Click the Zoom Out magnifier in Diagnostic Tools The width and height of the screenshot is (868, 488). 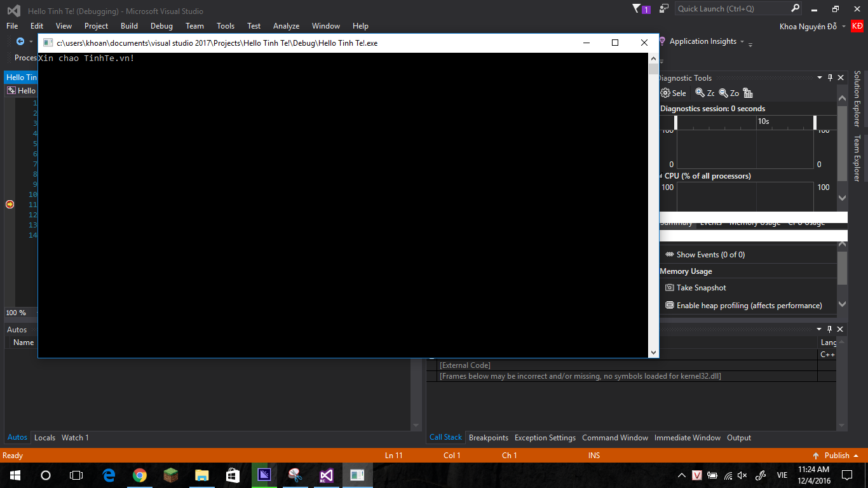723,93
